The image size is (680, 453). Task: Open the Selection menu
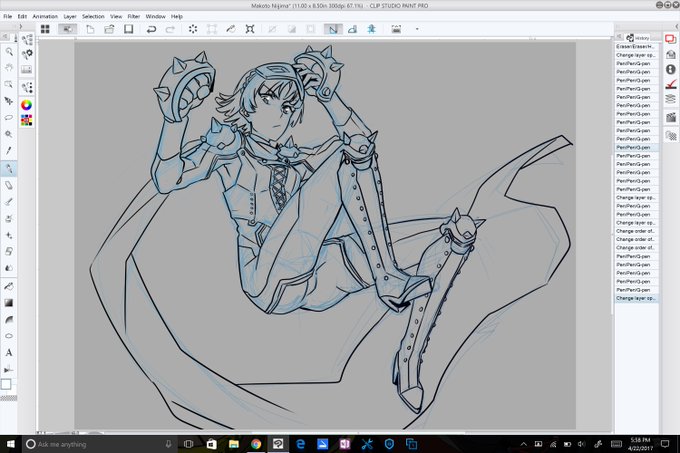(93, 16)
